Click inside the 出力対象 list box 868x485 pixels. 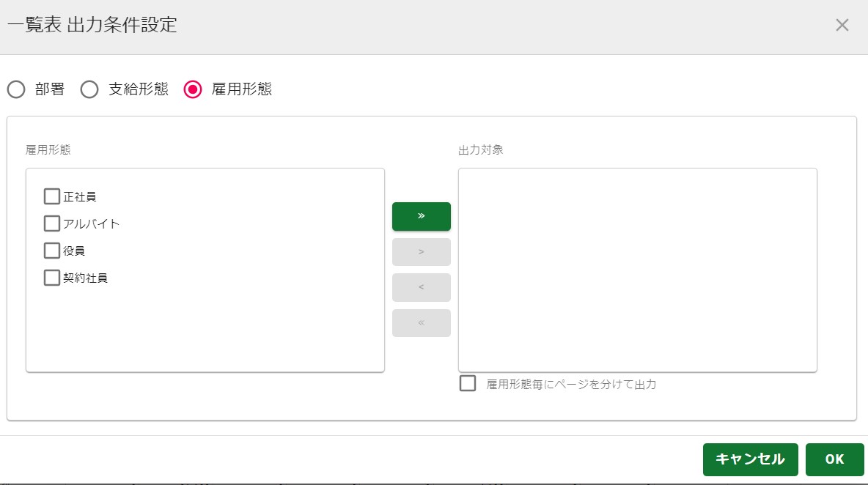click(x=637, y=270)
